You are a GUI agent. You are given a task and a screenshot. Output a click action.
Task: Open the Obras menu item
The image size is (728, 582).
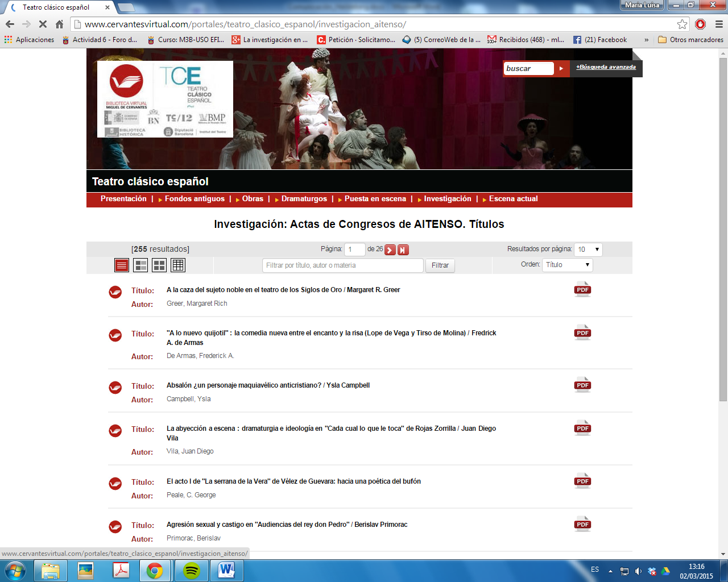(x=253, y=199)
